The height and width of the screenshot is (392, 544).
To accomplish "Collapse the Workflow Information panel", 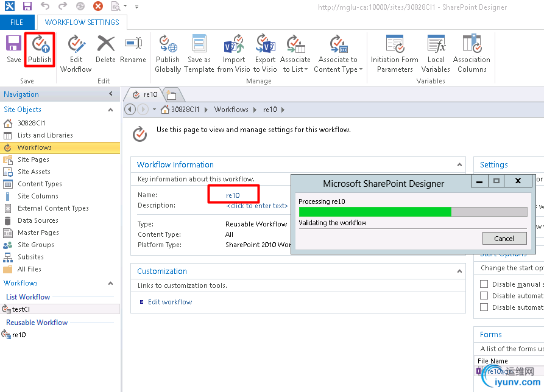I will [x=459, y=164].
